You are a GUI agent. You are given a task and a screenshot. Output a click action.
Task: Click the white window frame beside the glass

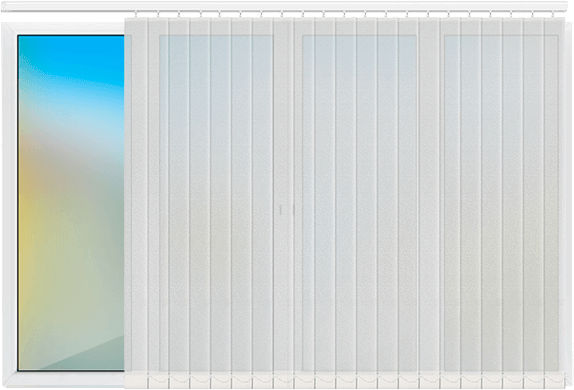[10, 203]
